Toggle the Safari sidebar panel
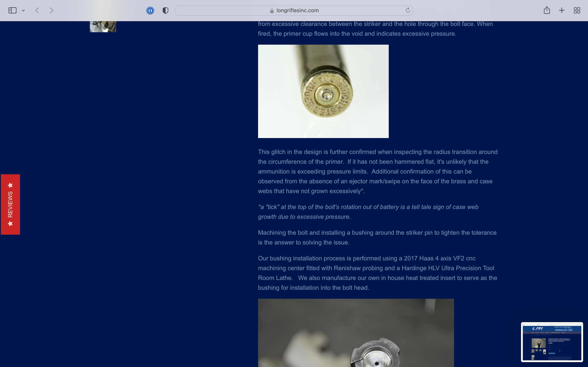This screenshot has width=588, height=367. 12,10
